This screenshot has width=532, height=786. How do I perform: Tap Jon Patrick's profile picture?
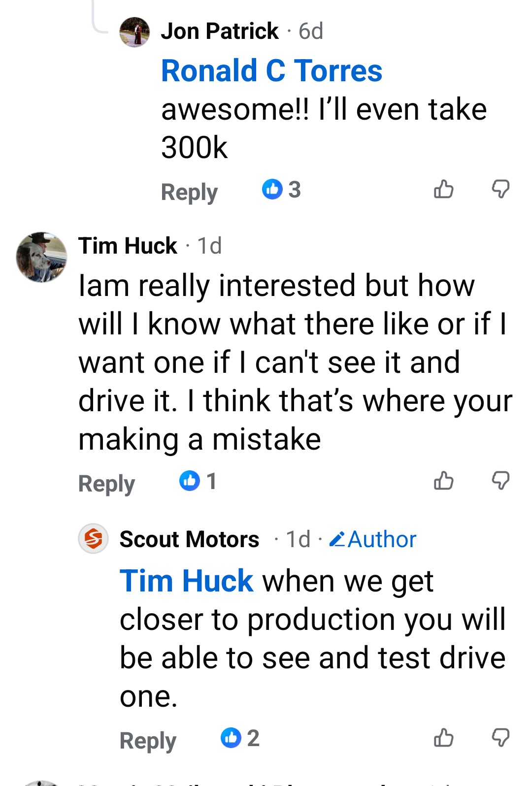tap(134, 32)
